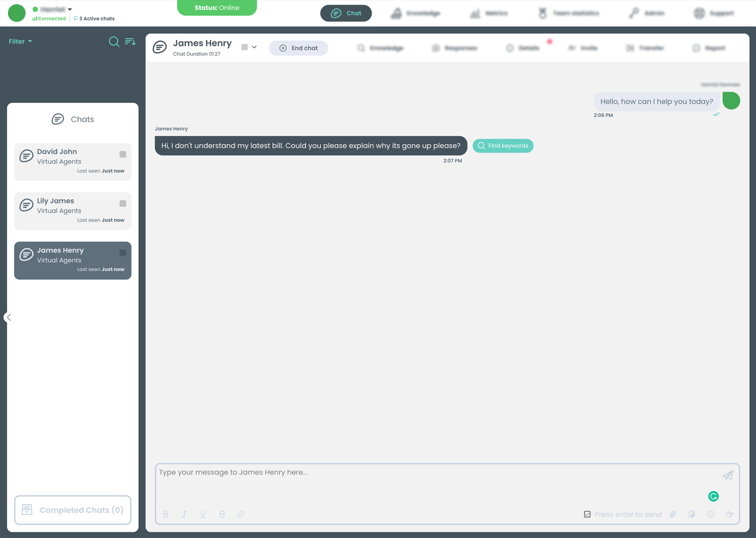Click the strikethrough formatting icon

click(x=222, y=514)
